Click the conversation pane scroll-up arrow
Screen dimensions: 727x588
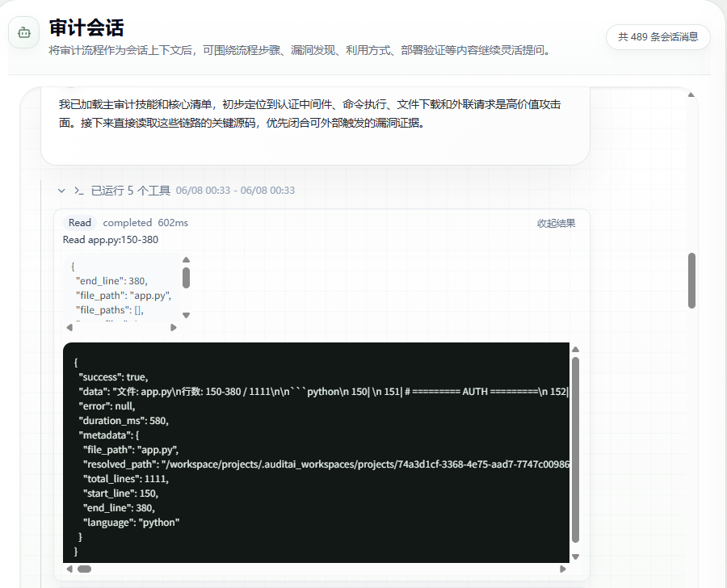point(691,94)
